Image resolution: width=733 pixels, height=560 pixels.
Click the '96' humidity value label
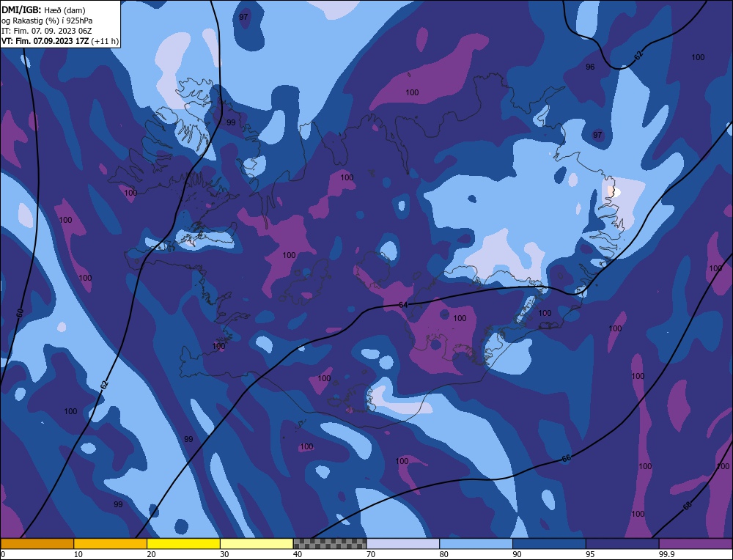[x=590, y=67]
